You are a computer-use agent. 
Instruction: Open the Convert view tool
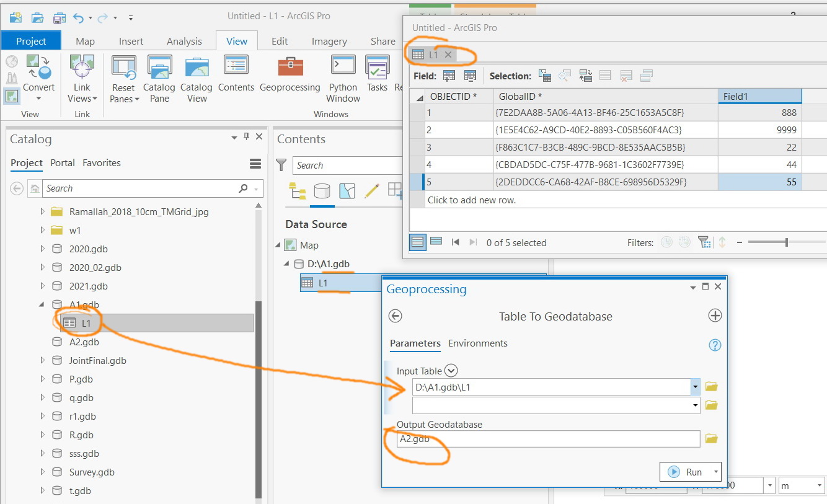pos(38,77)
